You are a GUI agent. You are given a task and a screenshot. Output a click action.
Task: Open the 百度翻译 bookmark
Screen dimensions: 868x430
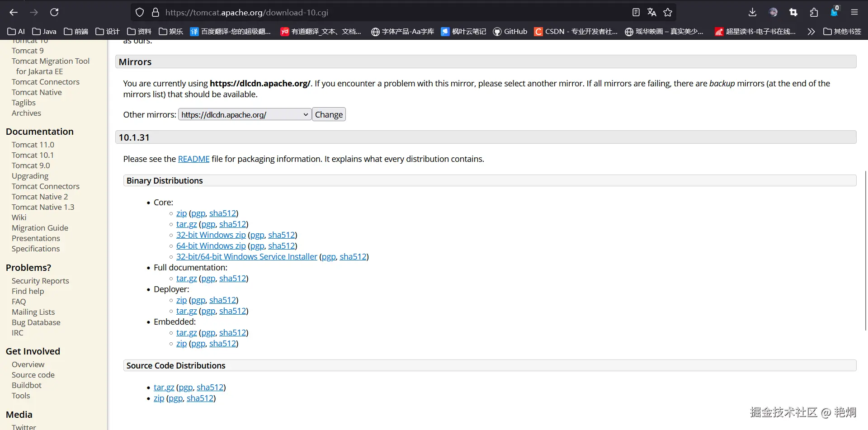pos(231,31)
